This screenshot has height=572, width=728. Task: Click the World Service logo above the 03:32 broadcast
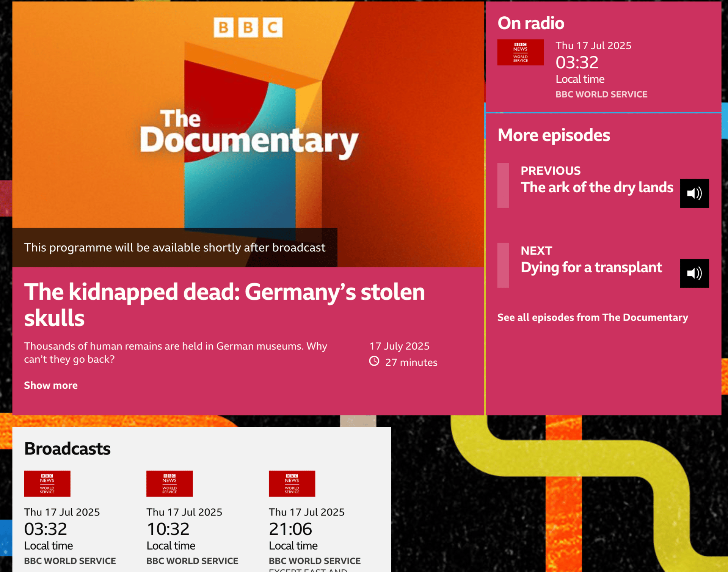(47, 484)
